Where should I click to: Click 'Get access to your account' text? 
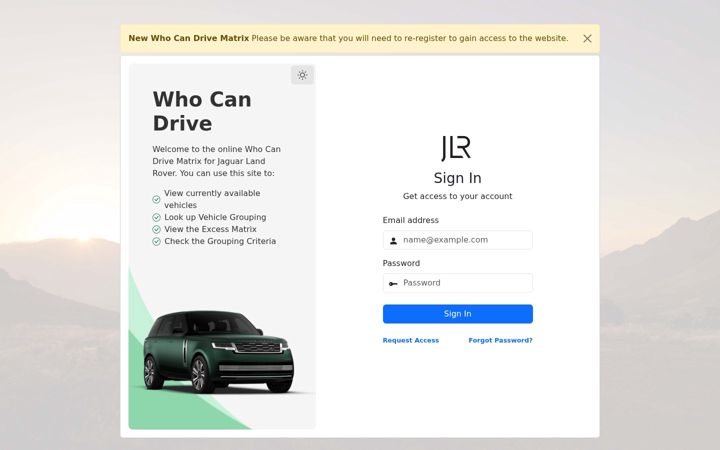(457, 196)
